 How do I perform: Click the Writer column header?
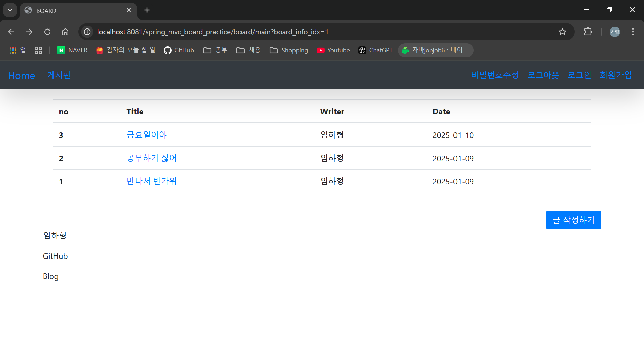[332, 112]
